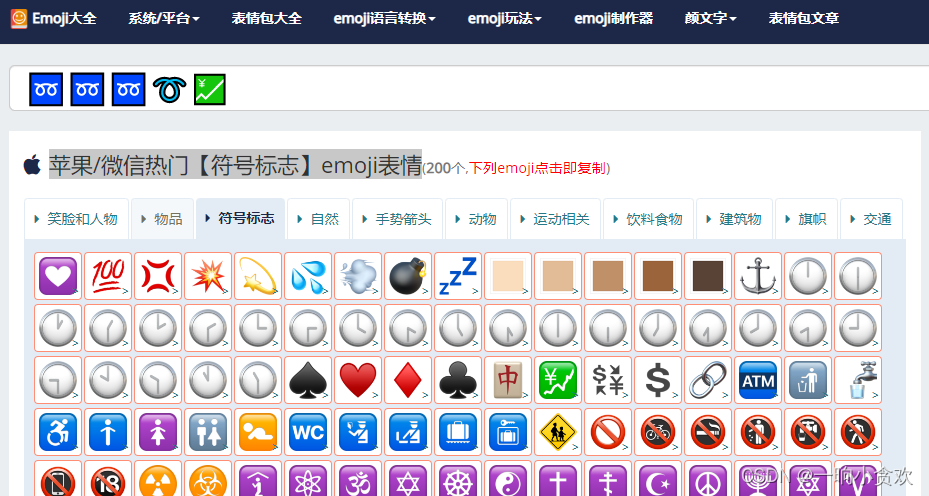Copy the sweat droplets emoji

pyautogui.click(x=307, y=276)
